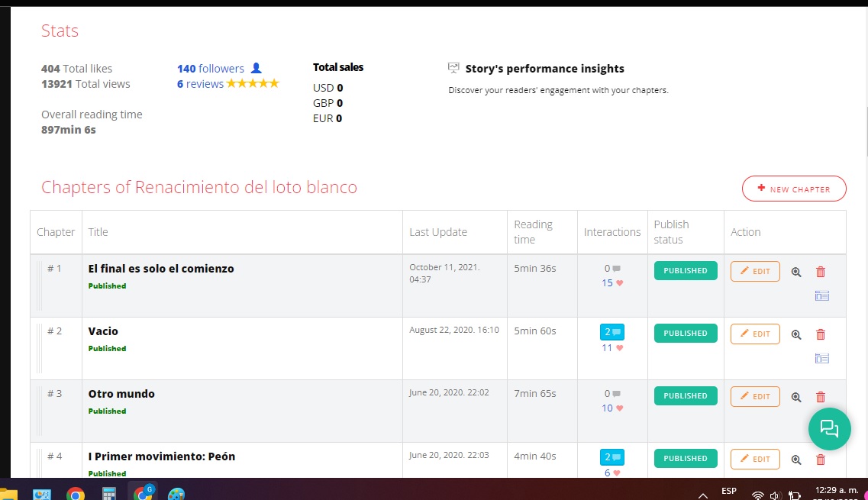Click the trash icon for Otro mundo
The image size is (868, 500).
tap(821, 397)
